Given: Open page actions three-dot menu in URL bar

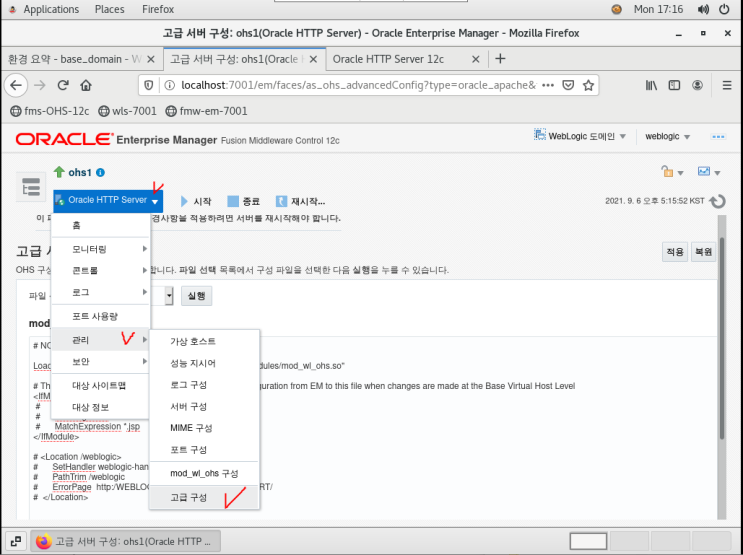Looking at the screenshot, I should pyautogui.click(x=548, y=85).
